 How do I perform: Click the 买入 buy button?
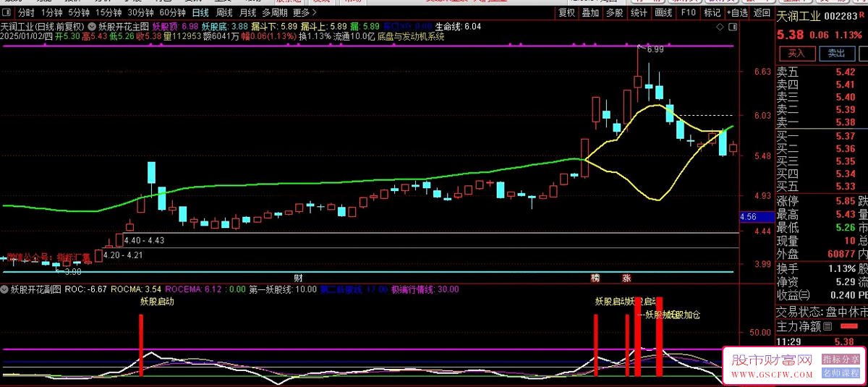[x=796, y=54]
